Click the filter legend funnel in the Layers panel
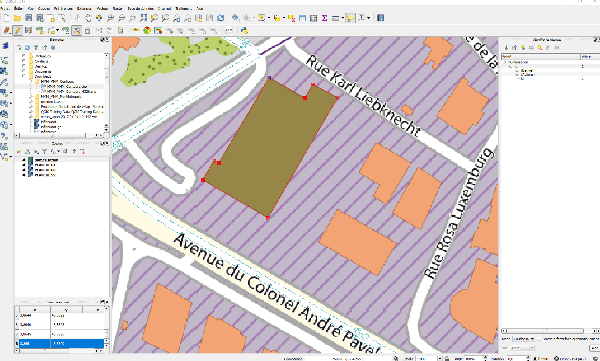The height and width of the screenshot is (361, 600). point(45,152)
